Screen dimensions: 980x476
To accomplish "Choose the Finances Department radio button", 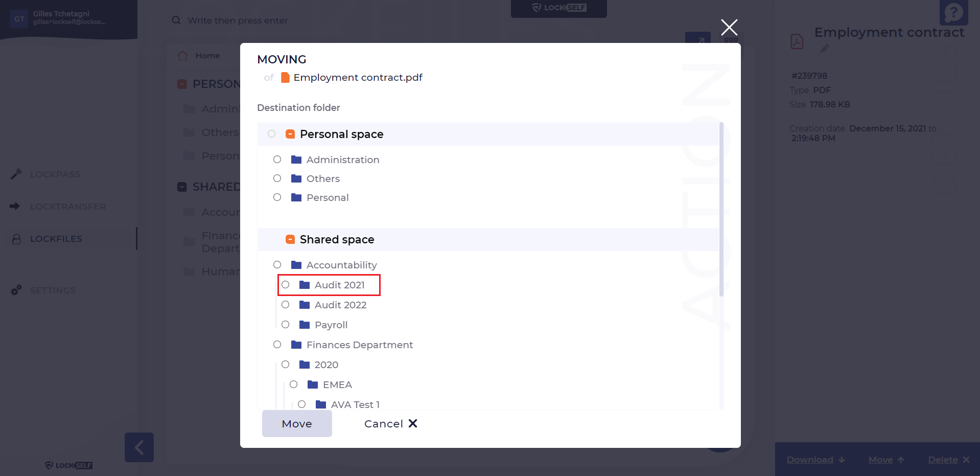I will click(277, 345).
